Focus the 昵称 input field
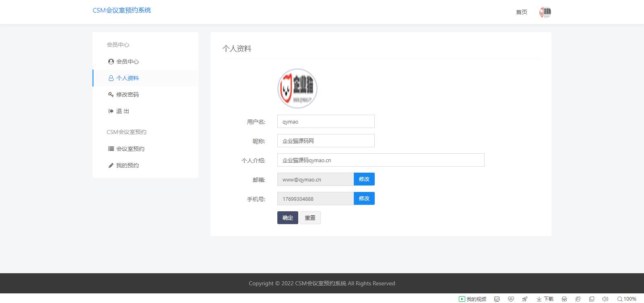The image size is (644, 303). [x=326, y=141]
